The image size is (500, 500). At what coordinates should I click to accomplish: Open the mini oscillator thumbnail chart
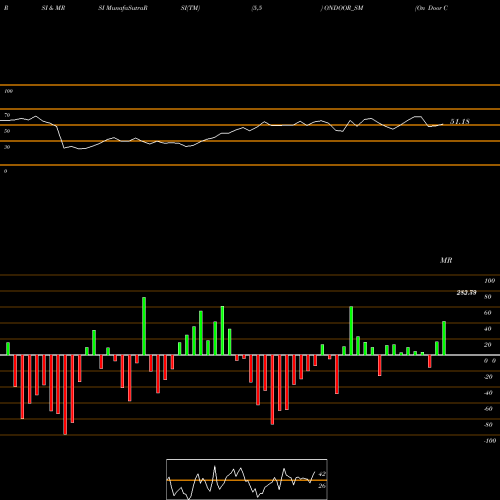pos(247,479)
